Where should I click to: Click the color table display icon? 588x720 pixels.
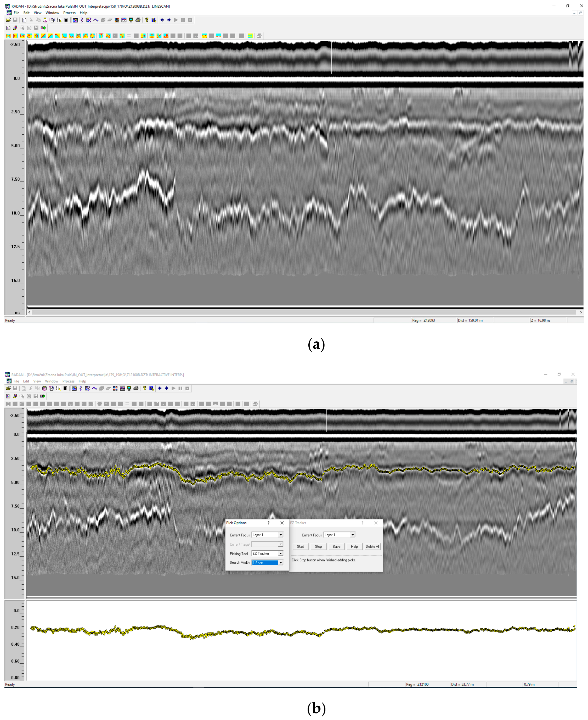[x=116, y=20]
